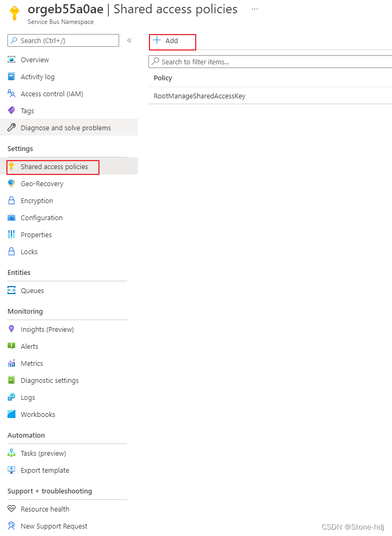Click the Access control people icon
This screenshot has width=392, height=536.
pyautogui.click(x=11, y=94)
